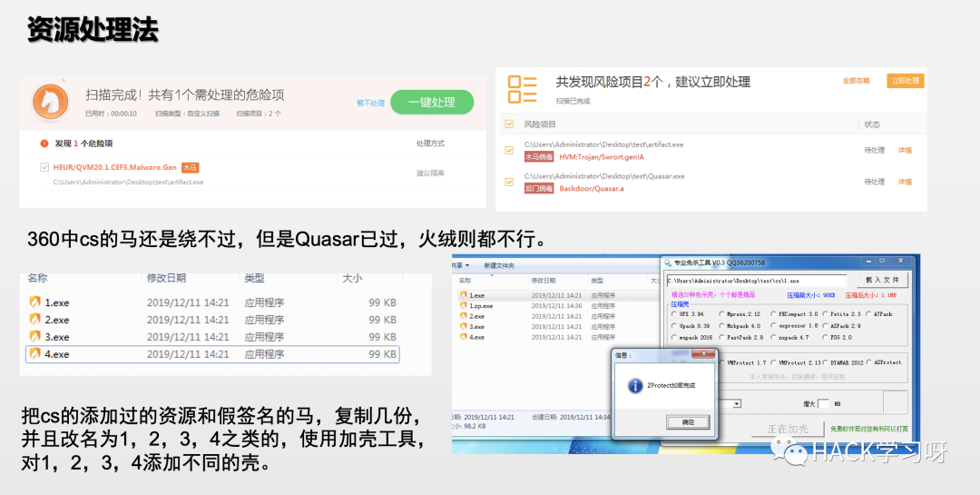Click the 木马病毒 tag on artifact.exe row
Screen dimensions: 980x495
tap(539, 156)
